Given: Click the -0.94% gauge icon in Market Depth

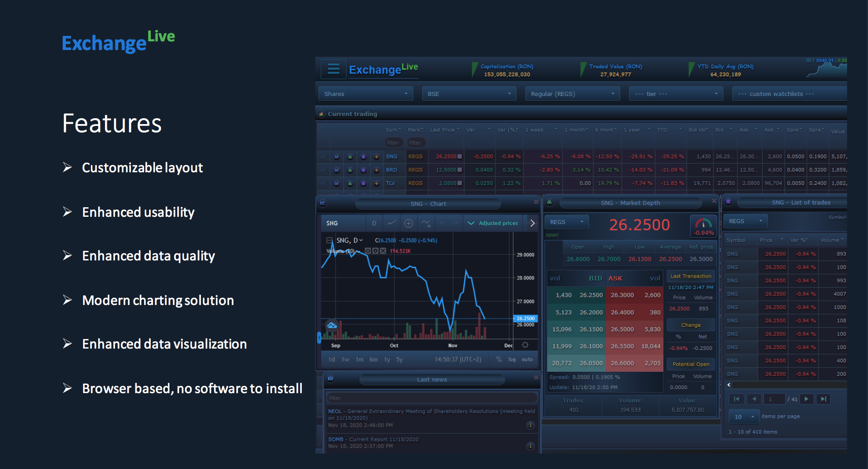Looking at the screenshot, I should (x=703, y=226).
